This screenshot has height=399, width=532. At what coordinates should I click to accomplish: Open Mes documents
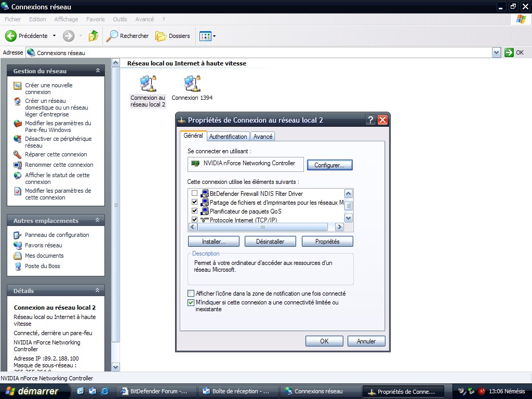click(x=44, y=256)
